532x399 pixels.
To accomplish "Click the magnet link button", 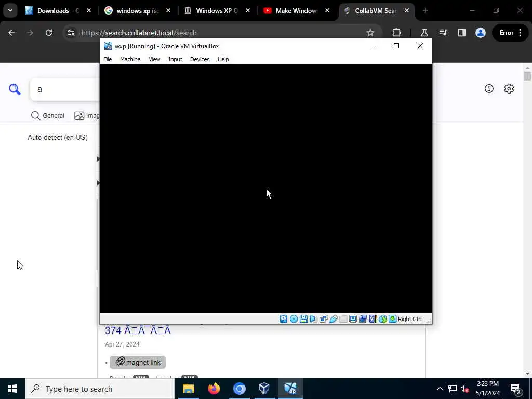I will (137, 362).
